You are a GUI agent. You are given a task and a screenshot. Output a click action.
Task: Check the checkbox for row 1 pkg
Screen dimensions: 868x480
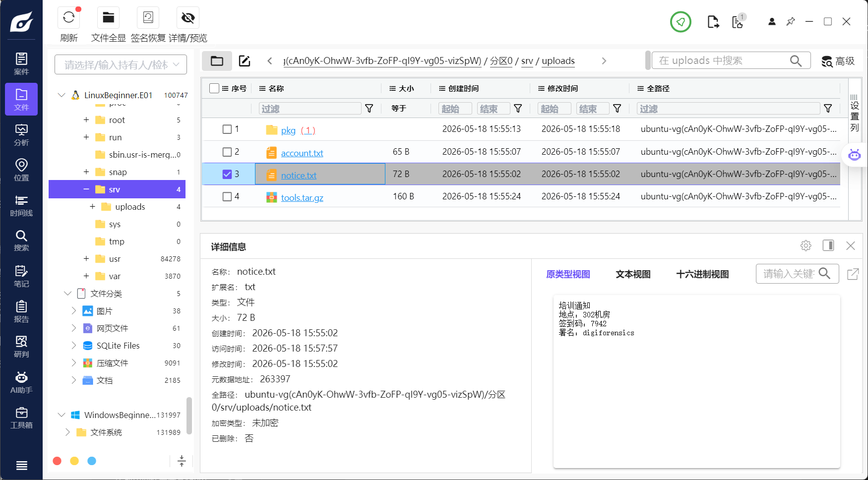click(x=227, y=129)
